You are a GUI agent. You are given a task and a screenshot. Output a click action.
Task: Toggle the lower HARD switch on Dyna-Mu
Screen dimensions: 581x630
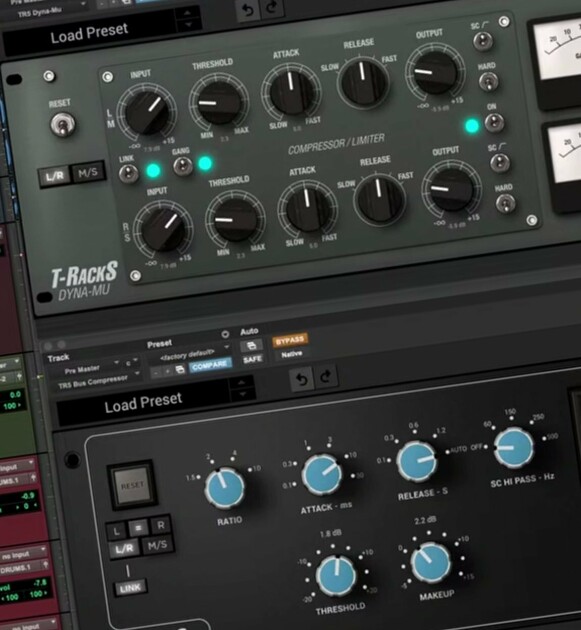pos(505,203)
